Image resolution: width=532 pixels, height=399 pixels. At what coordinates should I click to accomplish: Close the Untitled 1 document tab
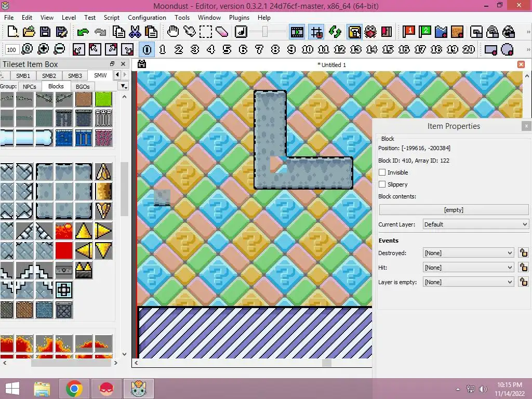pyautogui.click(x=521, y=64)
